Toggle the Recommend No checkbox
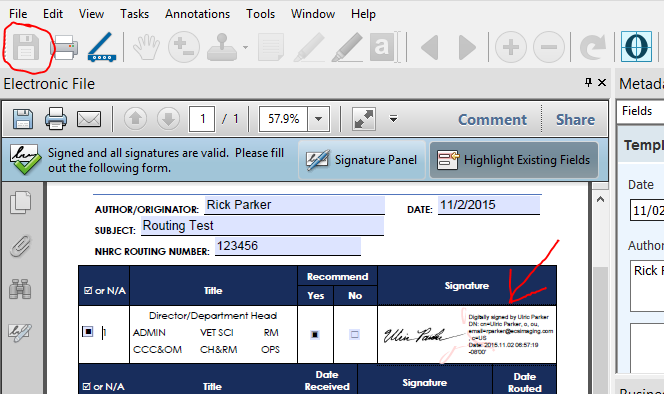Image resolution: width=664 pixels, height=394 pixels. [x=354, y=335]
